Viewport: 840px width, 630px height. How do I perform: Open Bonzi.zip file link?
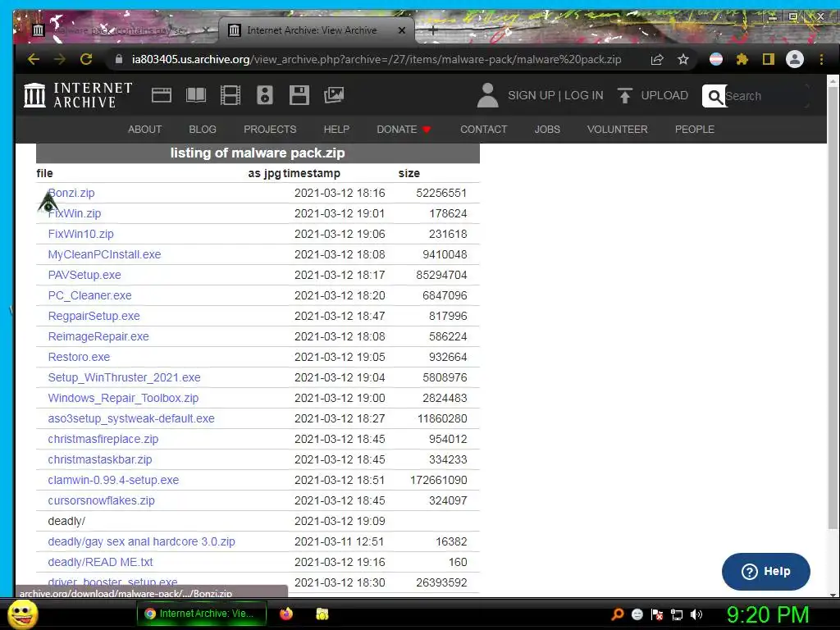tap(71, 193)
